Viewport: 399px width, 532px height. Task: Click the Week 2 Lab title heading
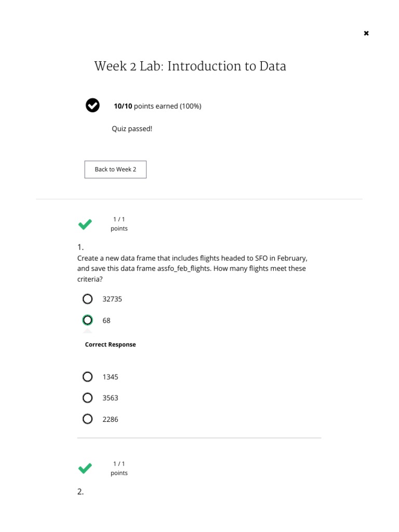tap(190, 66)
